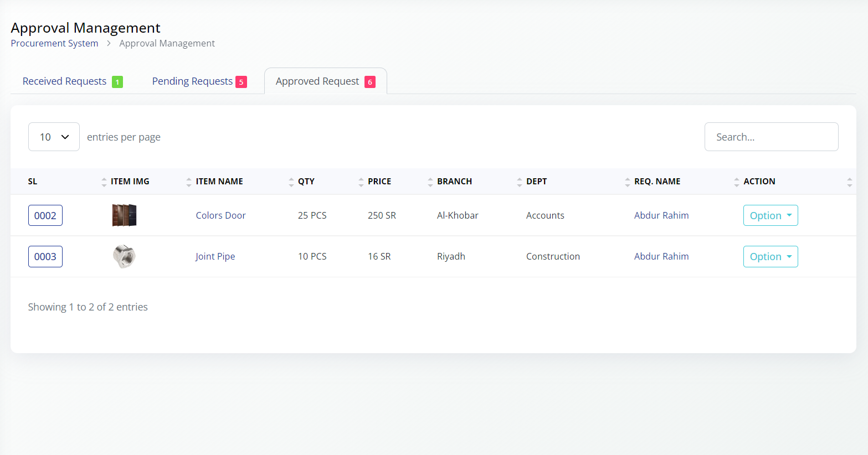Sort table by QTY column header
Screen dimensions: 868x455
306,182
